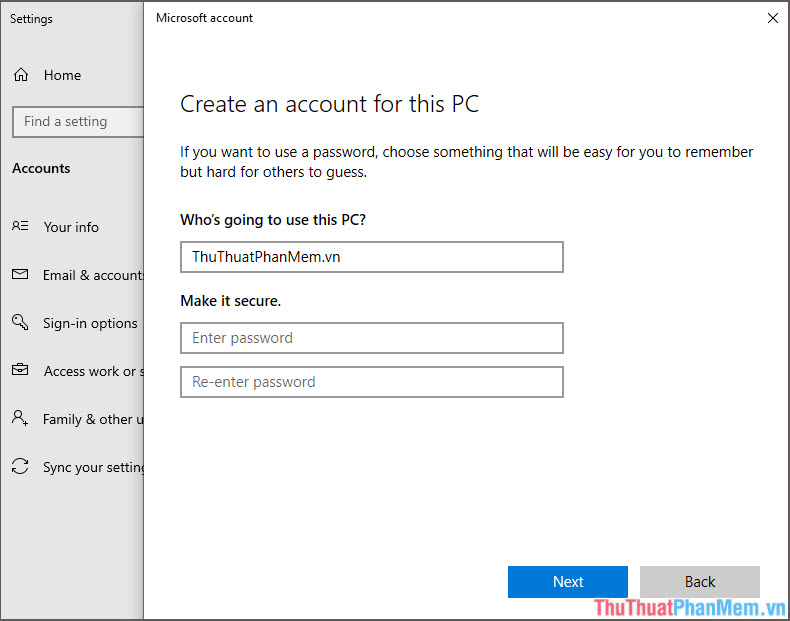Click the blue Next button
The image size is (790, 621).
(x=568, y=582)
